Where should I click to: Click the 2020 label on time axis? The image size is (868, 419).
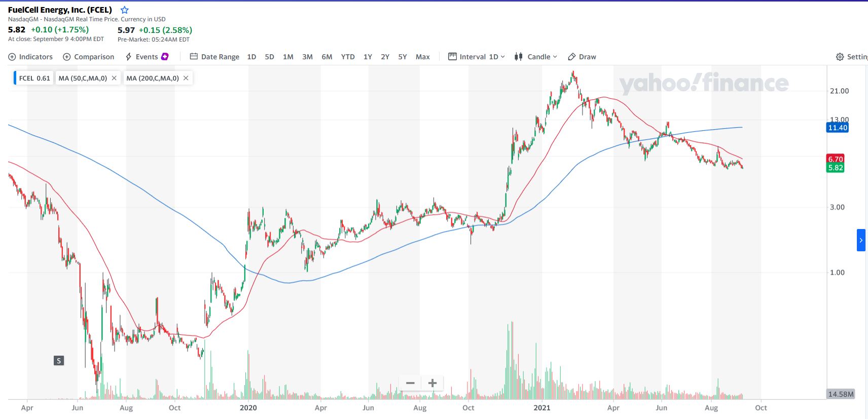tap(248, 407)
